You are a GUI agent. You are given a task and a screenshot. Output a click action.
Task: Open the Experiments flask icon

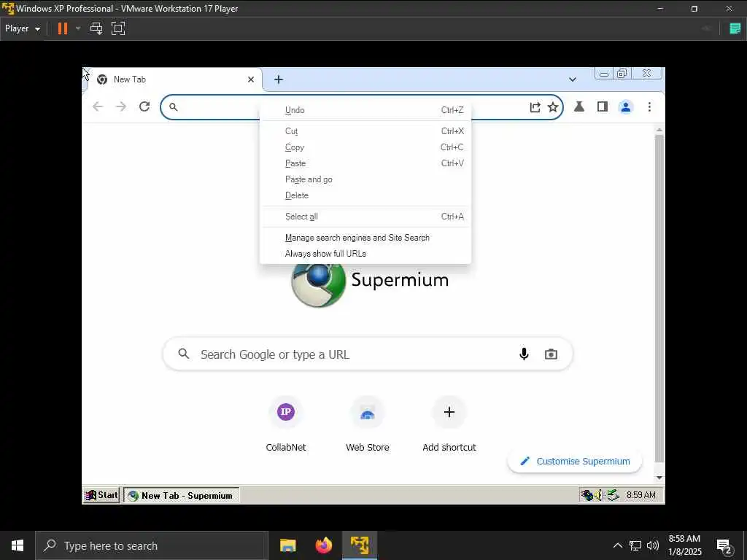click(578, 106)
